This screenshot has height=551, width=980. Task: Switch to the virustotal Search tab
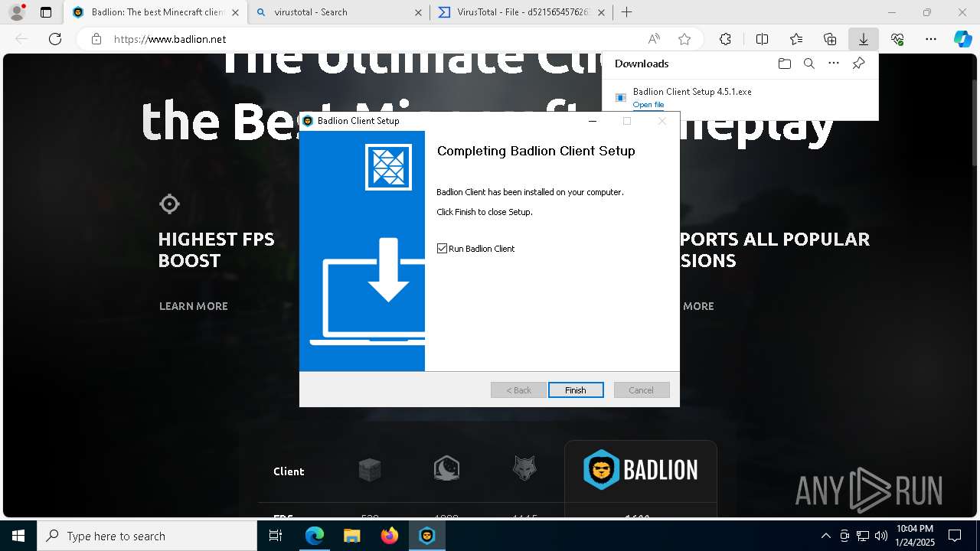click(339, 12)
